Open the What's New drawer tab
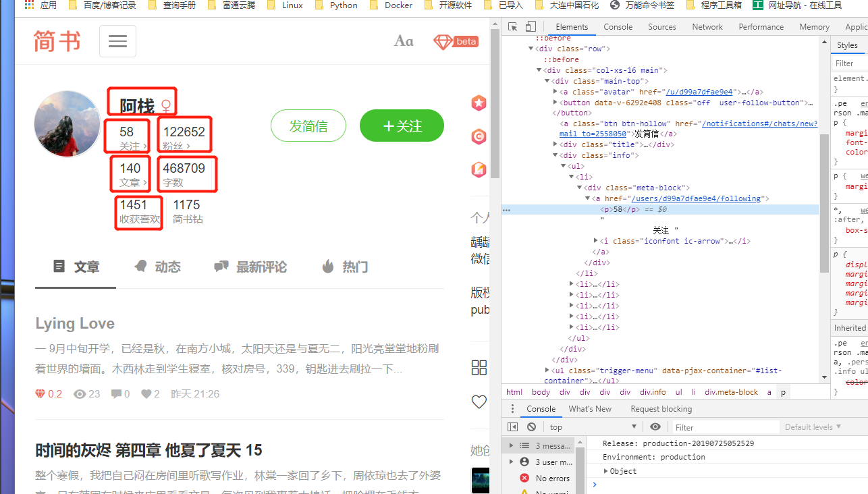 tap(590, 409)
